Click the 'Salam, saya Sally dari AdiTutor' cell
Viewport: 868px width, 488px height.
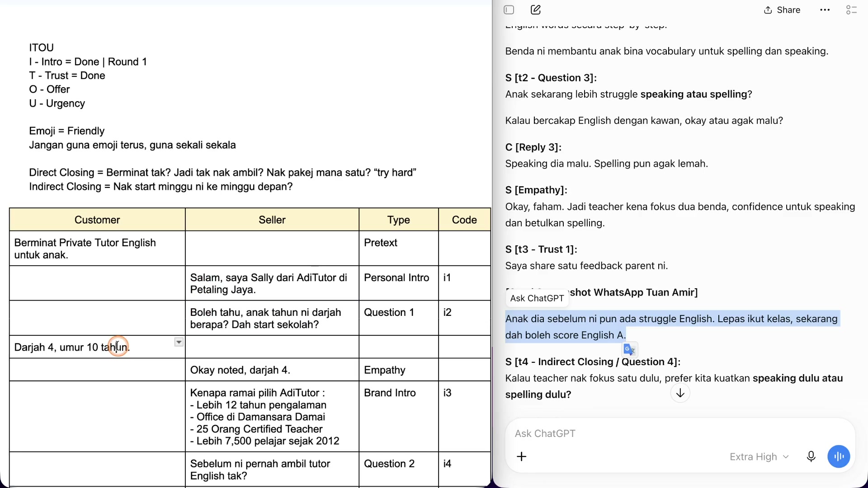tap(272, 283)
